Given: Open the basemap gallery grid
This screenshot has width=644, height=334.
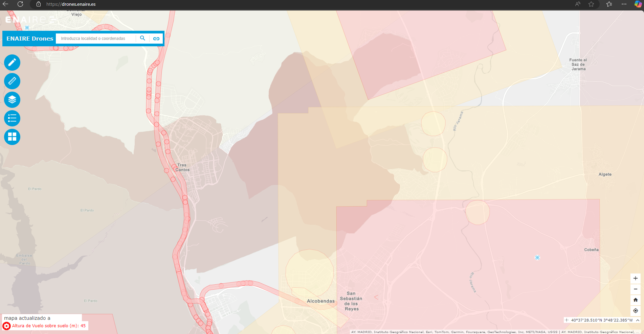Looking at the screenshot, I should pos(12,137).
